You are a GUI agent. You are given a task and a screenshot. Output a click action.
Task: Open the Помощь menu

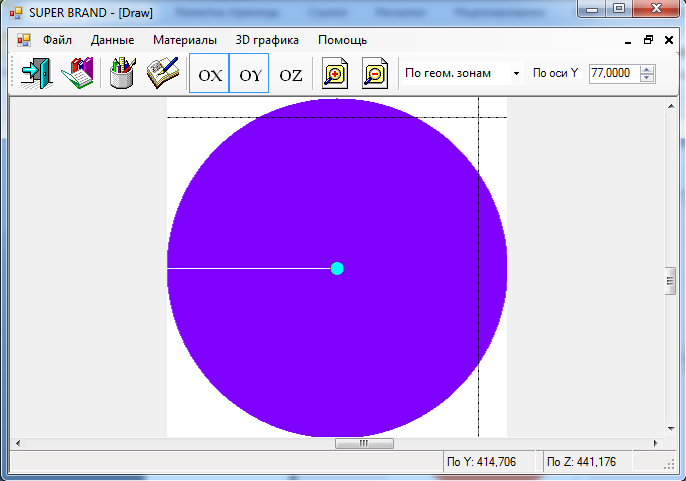coord(342,40)
